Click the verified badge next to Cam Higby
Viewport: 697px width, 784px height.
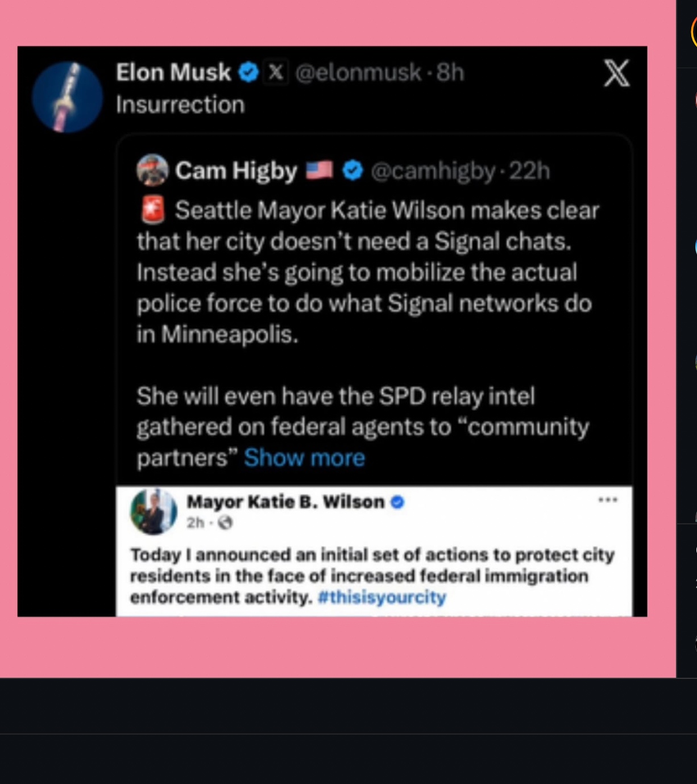(352, 170)
